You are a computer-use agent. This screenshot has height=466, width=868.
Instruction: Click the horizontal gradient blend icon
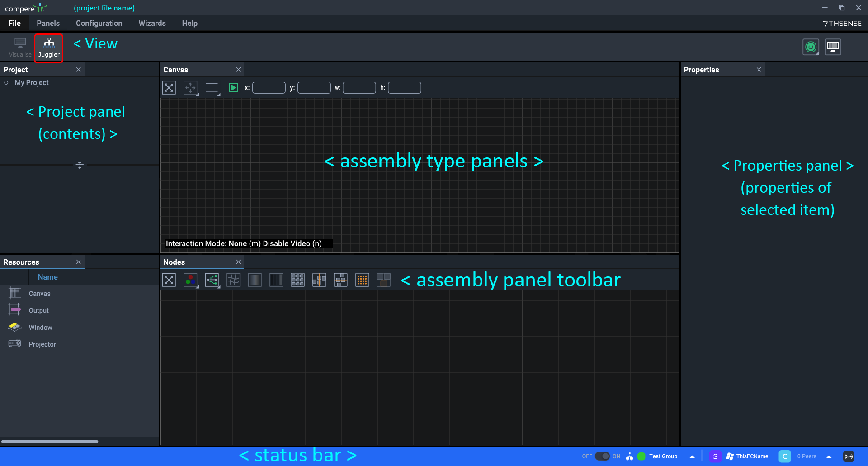click(255, 280)
